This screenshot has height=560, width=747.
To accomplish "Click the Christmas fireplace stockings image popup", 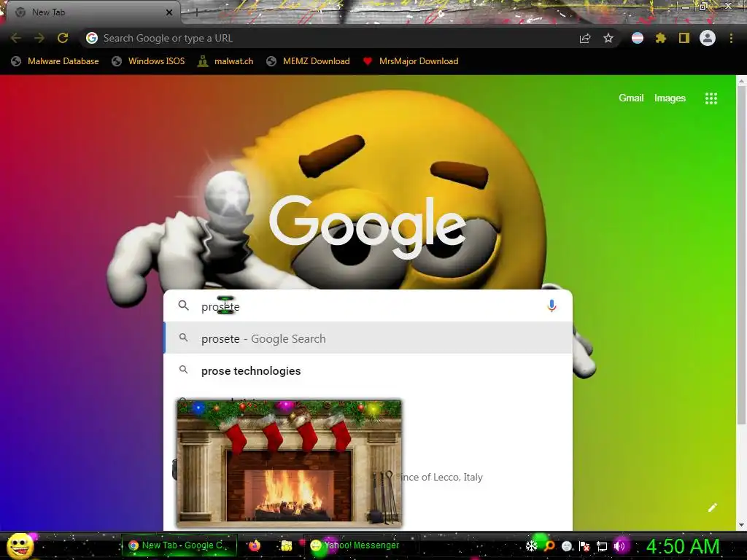I will click(289, 463).
